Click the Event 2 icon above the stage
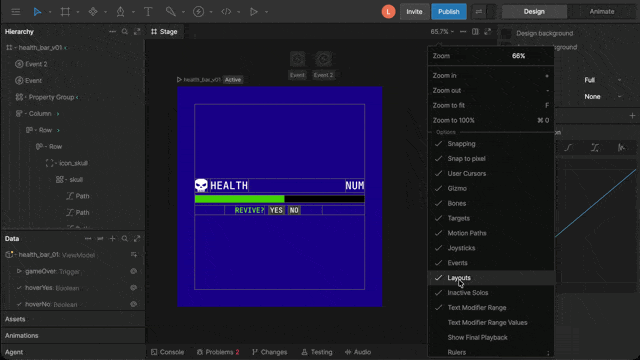This screenshot has height=360, width=640. [323, 59]
